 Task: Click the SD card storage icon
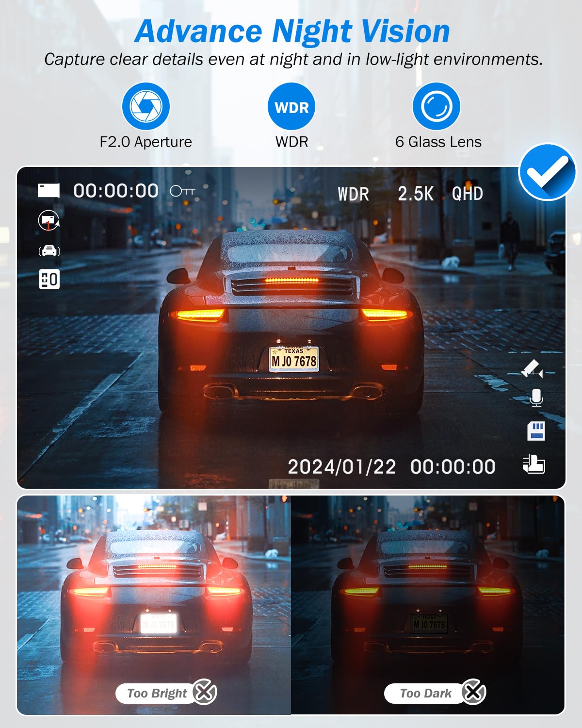click(536, 431)
